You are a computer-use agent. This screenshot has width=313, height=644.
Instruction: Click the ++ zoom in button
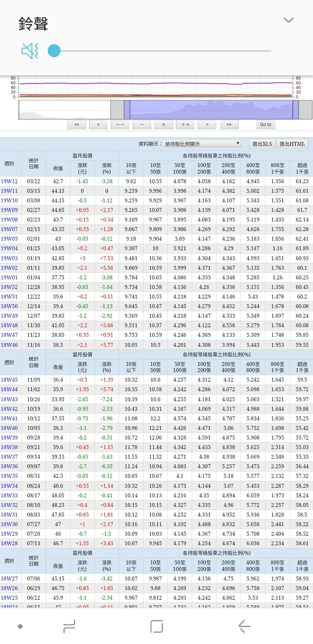(x=185, y=124)
